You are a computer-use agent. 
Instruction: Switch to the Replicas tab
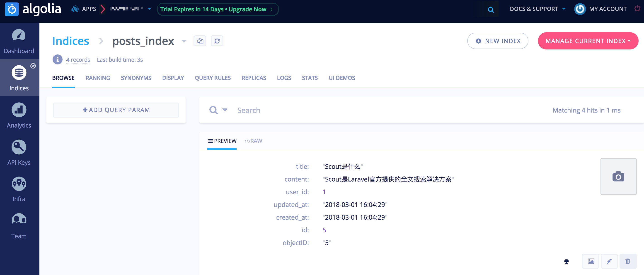coord(254,78)
